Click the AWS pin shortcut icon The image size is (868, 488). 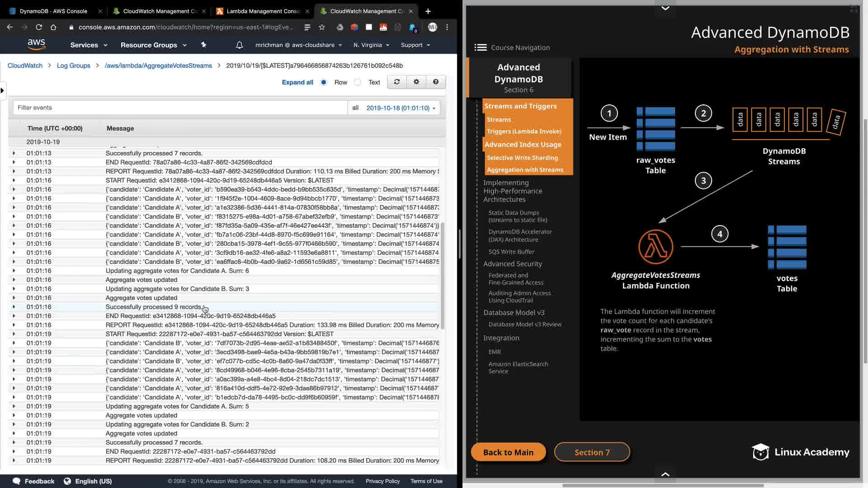pyautogui.click(x=203, y=45)
